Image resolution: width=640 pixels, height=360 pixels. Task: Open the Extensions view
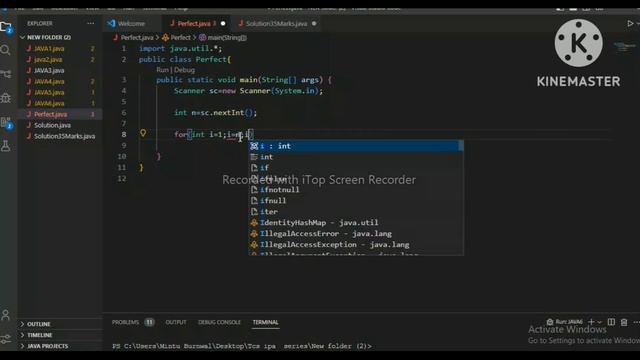pos(6,122)
